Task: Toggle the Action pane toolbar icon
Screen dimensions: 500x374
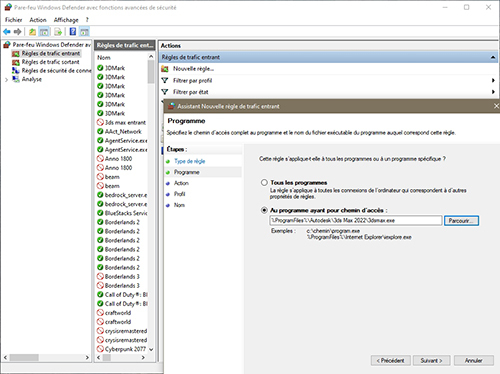Action: click(x=84, y=32)
